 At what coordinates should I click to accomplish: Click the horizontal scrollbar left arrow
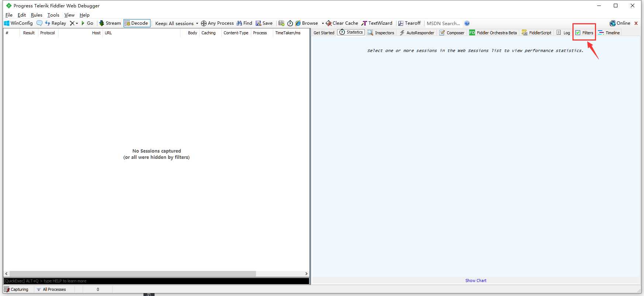click(6, 274)
